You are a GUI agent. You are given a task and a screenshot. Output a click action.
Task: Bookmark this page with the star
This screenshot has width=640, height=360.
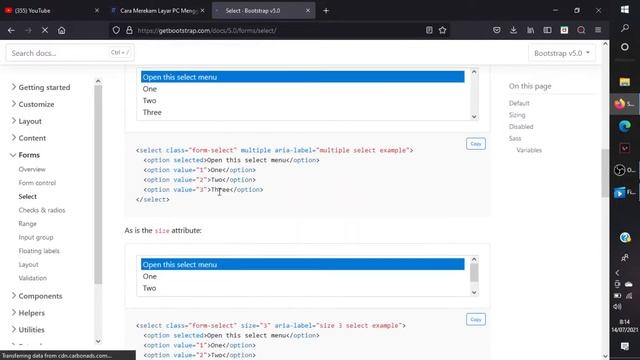(x=442, y=30)
